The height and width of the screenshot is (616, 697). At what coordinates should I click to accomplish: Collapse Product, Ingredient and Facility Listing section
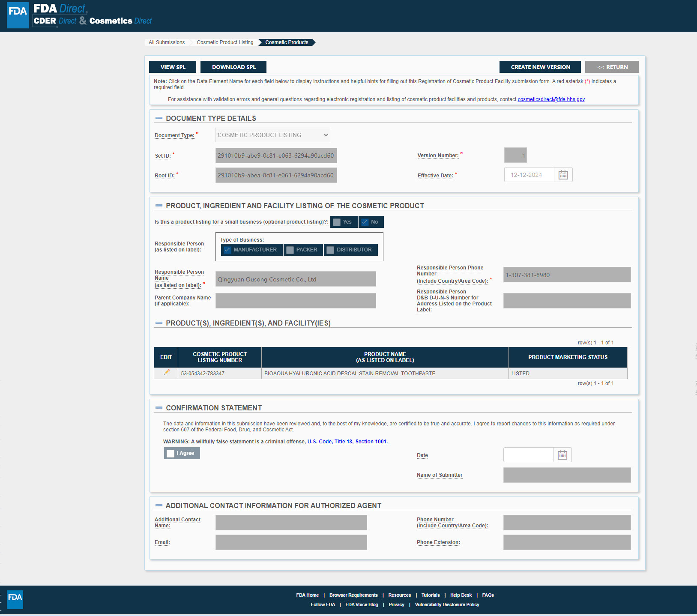pyautogui.click(x=159, y=206)
